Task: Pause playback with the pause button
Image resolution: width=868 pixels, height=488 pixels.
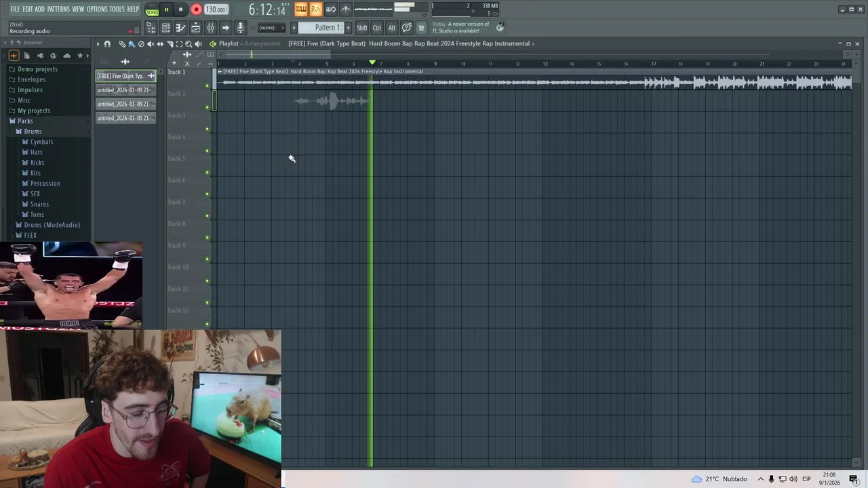Action: 166,9
